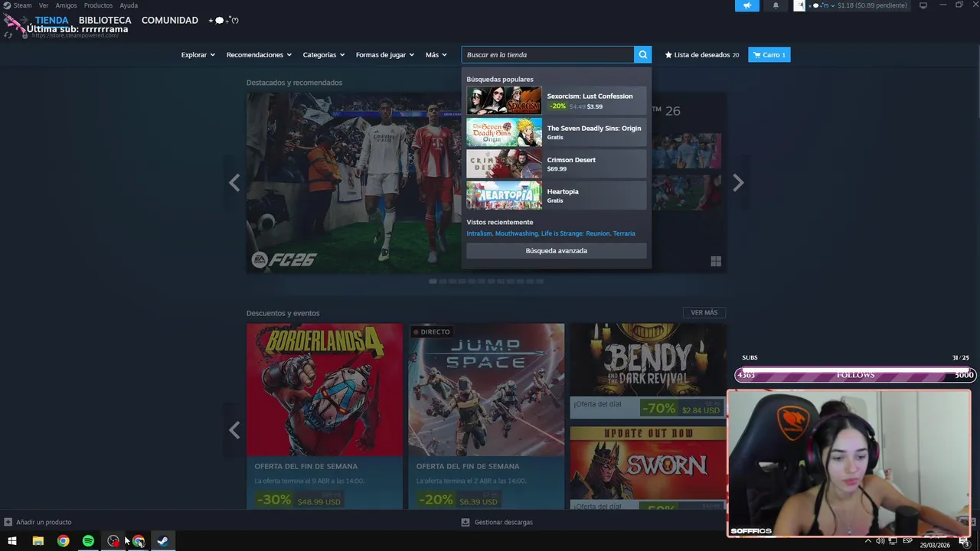The width and height of the screenshot is (980, 551).
Task: Click the Búsqueda avanzada button
Action: pos(557,251)
